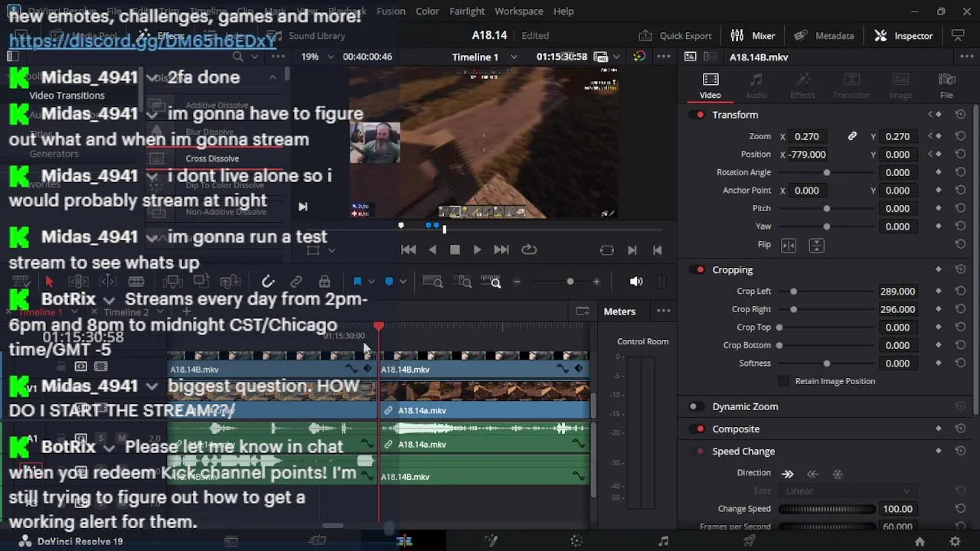Click the custom zoom icon
This screenshot has height=551, width=980.
click(491, 282)
